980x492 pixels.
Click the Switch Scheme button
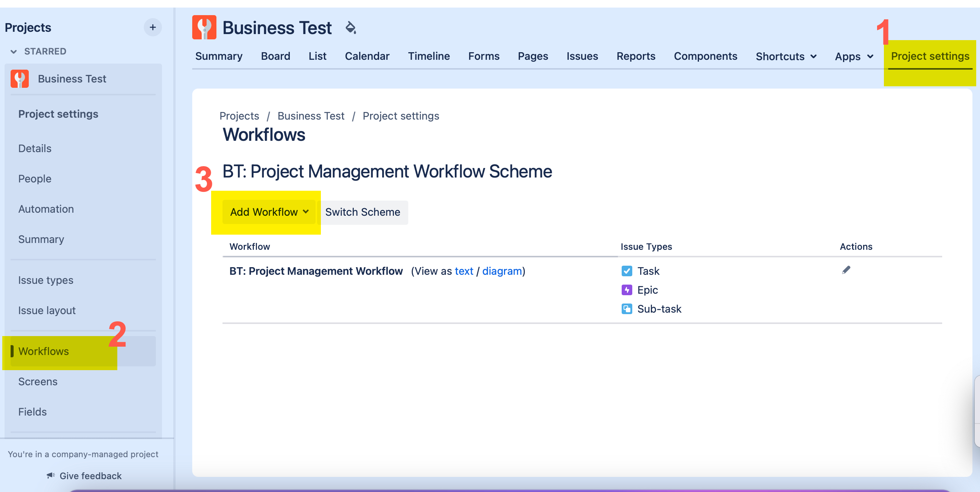click(362, 212)
